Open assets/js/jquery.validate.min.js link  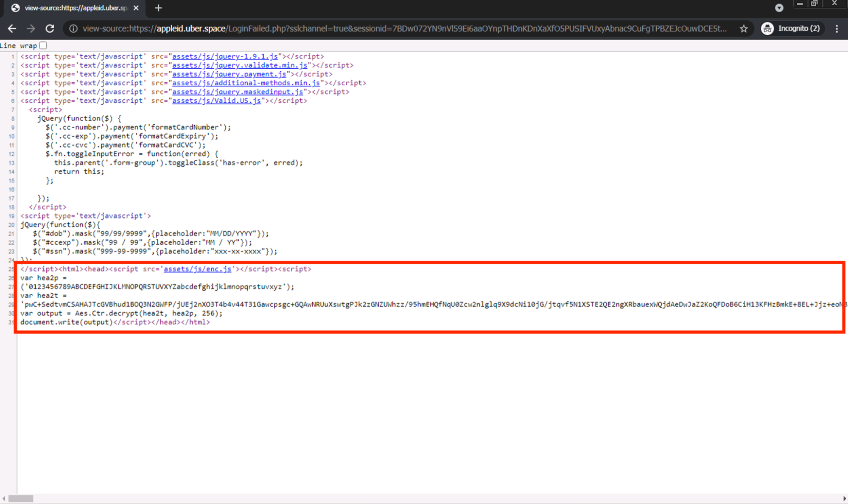[x=240, y=65]
